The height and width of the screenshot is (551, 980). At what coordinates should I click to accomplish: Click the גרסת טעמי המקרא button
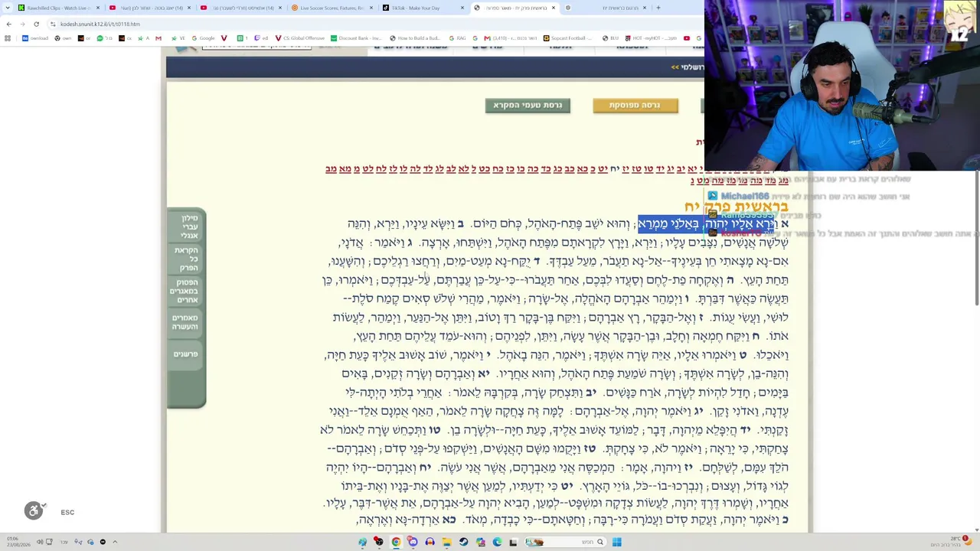coord(528,106)
